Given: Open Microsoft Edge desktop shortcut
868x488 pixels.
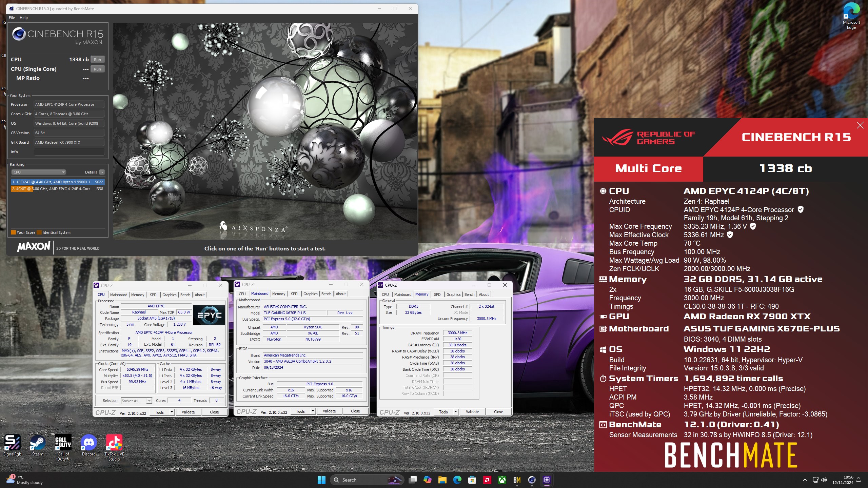Looking at the screenshot, I should pos(851,16).
